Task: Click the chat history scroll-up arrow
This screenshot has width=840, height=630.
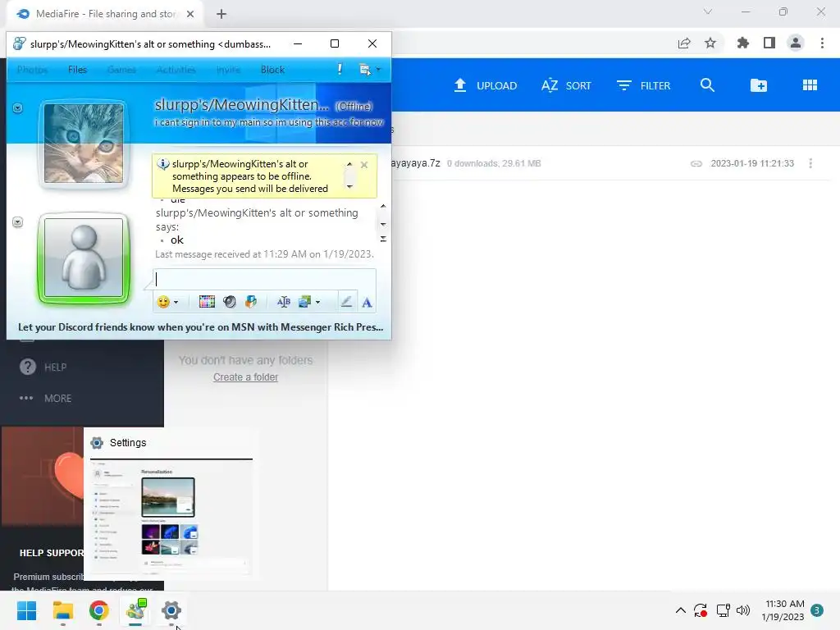Action: click(x=383, y=206)
